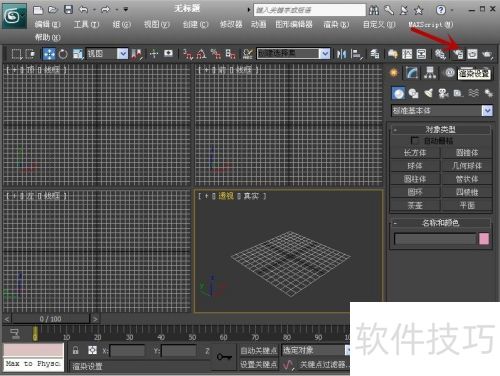Click the Align tool icon

pyautogui.click(x=356, y=54)
